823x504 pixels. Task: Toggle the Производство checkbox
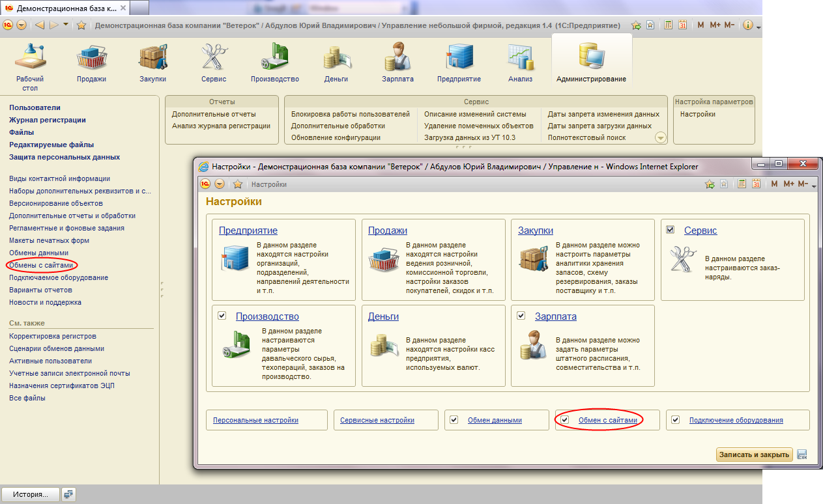(222, 316)
